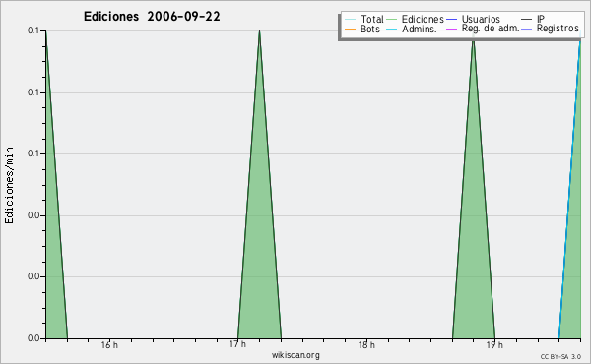Click the Total legend entry
Screen dimensions: 591x364
(x=364, y=19)
